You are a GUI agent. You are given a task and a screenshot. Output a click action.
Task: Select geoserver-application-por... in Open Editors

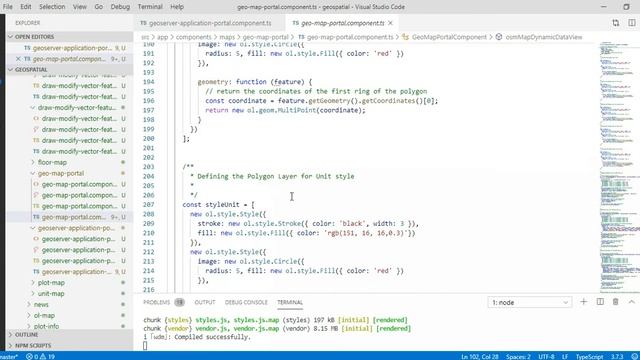pos(72,48)
